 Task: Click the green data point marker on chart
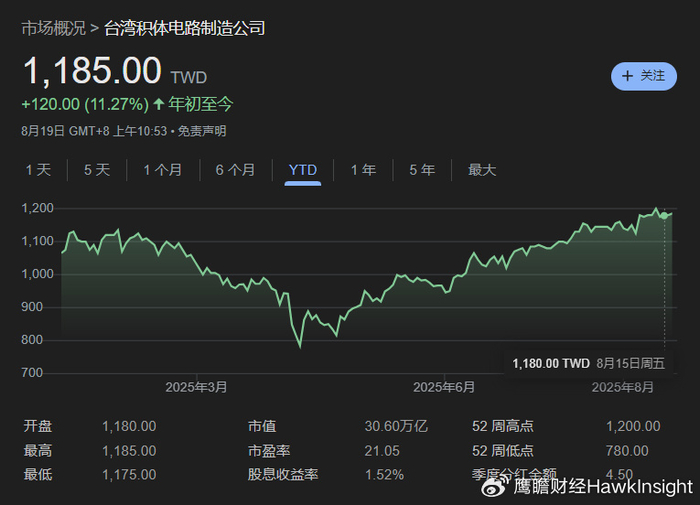[x=664, y=215]
